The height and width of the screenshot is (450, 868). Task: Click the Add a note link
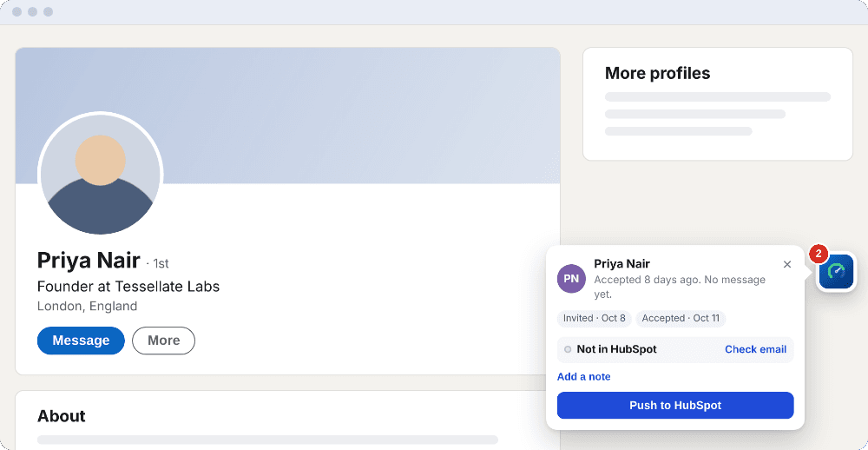tap(583, 377)
